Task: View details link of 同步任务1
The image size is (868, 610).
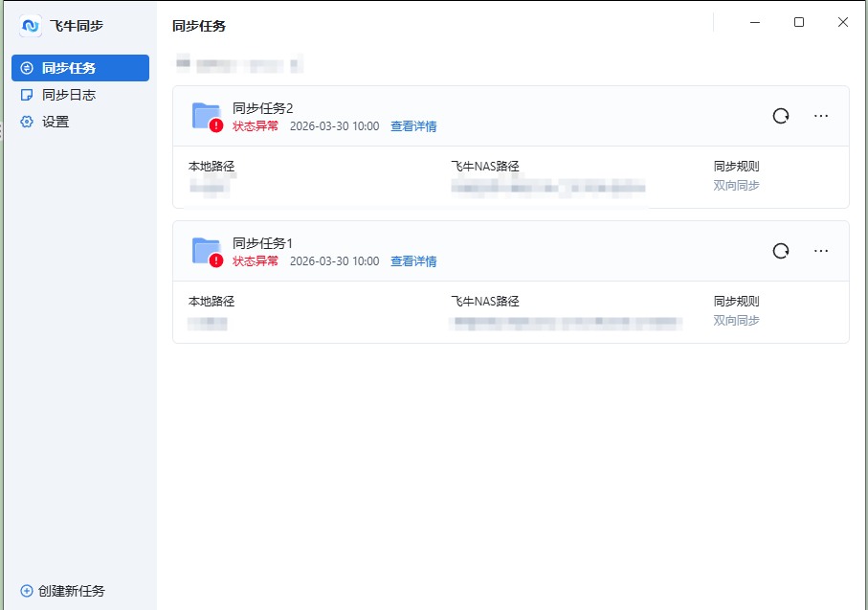Action: point(413,261)
